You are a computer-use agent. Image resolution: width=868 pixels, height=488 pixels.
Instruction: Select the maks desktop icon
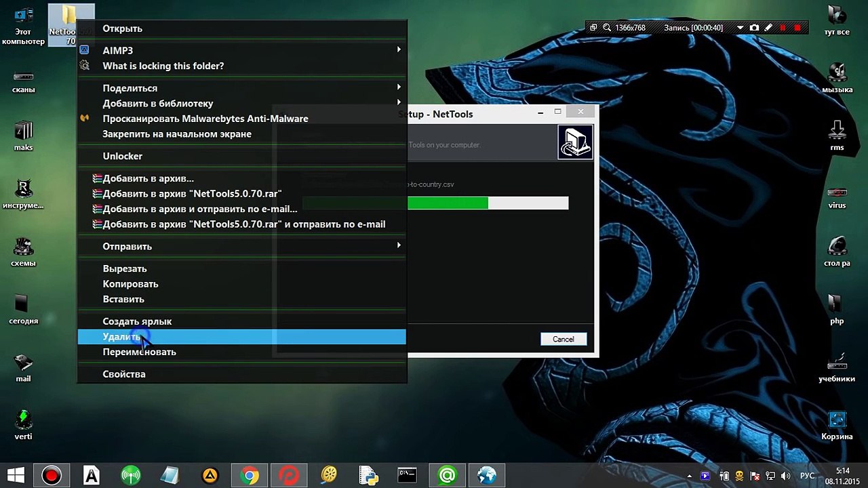(23, 136)
